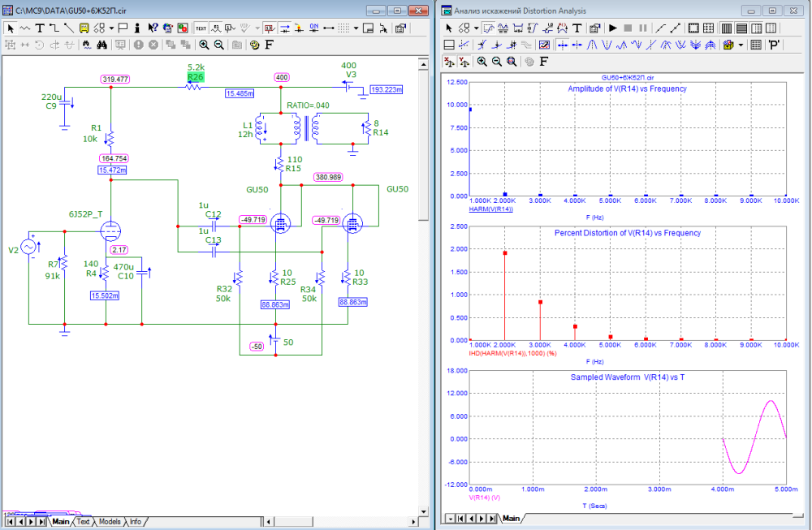Click the Info mode 'i' icon
812x530 pixels.
coord(138,28)
